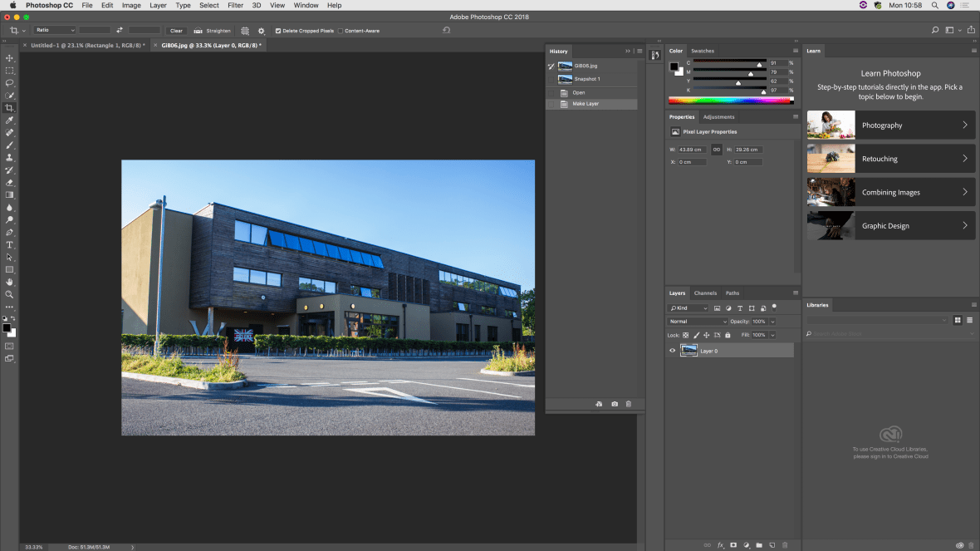Add layer mask at Layers panel bottom
Viewport: 980px width, 551px height.
click(733, 545)
